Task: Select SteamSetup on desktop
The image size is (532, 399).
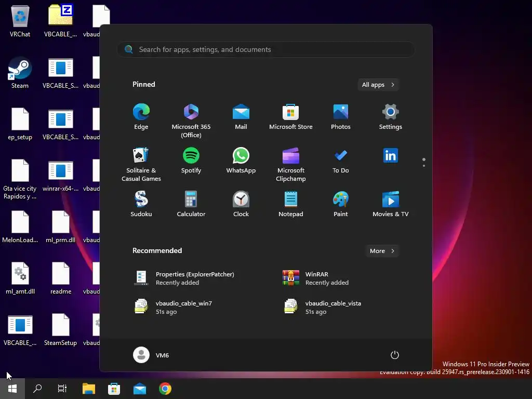Action: pyautogui.click(x=61, y=330)
